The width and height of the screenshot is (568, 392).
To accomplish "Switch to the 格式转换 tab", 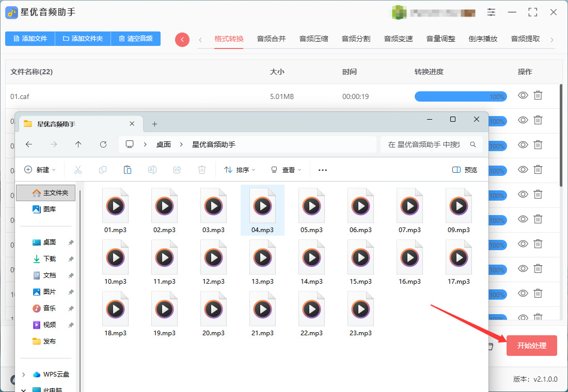I will [x=229, y=39].
